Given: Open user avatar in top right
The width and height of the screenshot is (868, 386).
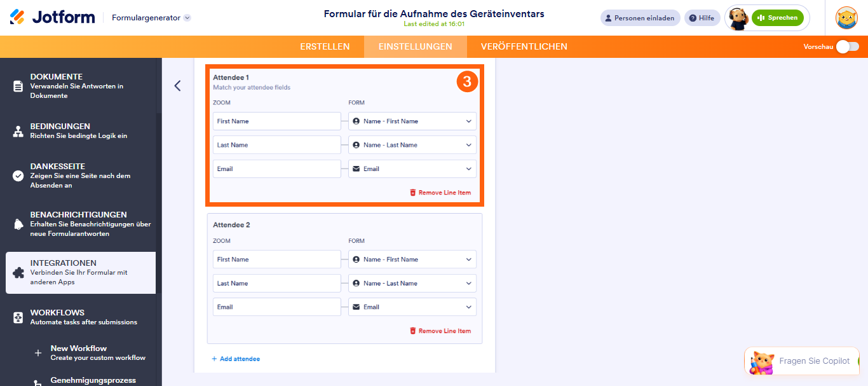Looking at the screenshot, I should click(846, 18).
